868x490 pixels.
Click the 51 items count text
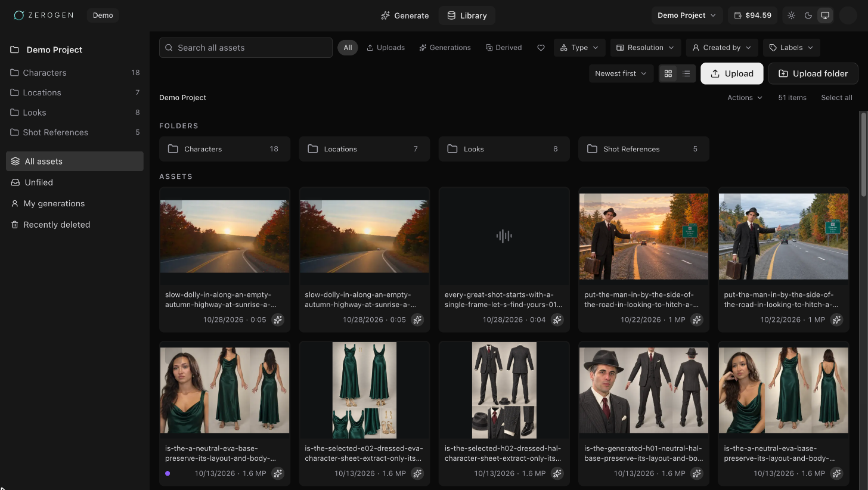click(x=792, y=98)
